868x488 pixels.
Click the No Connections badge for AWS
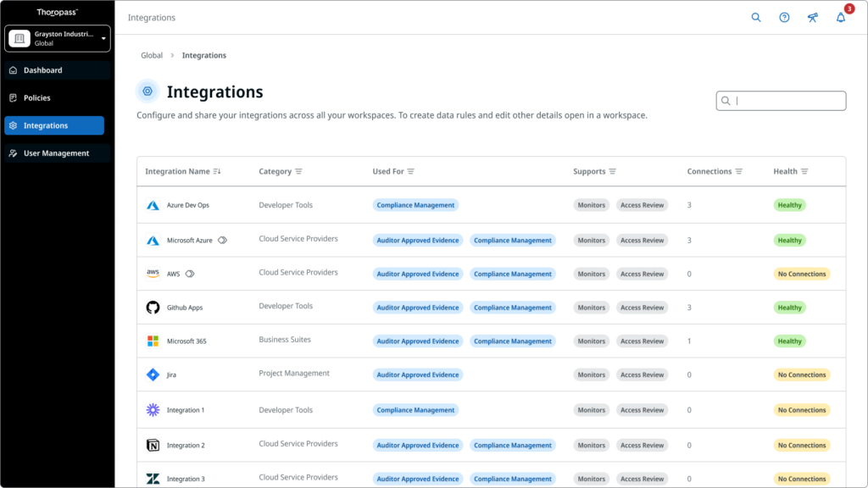tap(802, 274)
